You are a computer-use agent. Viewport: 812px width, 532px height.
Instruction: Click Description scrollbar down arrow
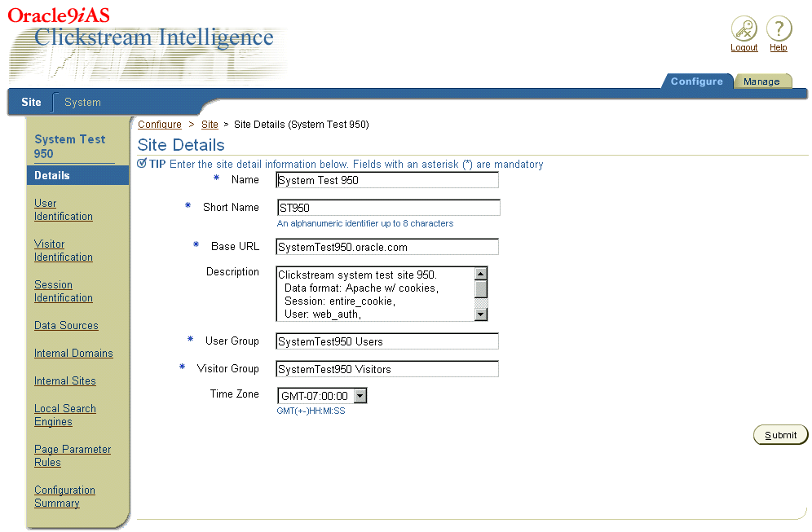point(481,314)
